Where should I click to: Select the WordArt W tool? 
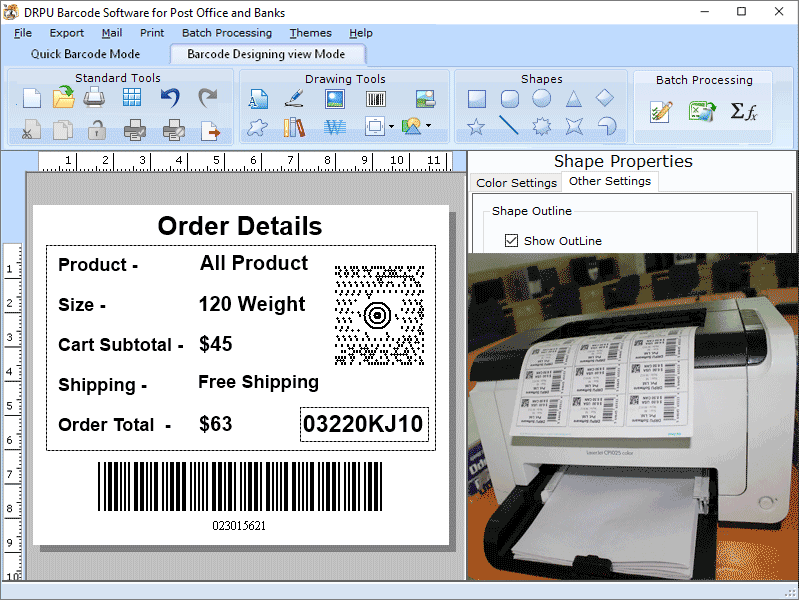[335, 127]
